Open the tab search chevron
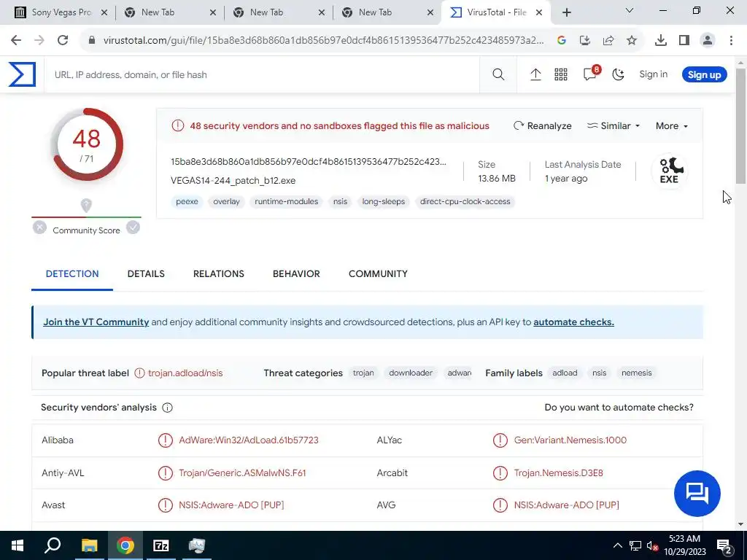The image size is (747, 560). click(x=630, y=10)
